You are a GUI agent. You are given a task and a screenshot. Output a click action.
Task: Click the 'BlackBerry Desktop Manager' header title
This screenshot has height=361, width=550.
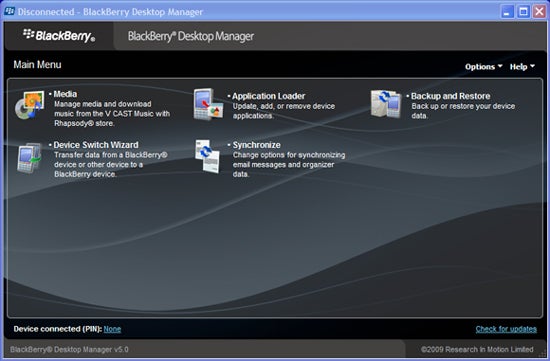191,36
